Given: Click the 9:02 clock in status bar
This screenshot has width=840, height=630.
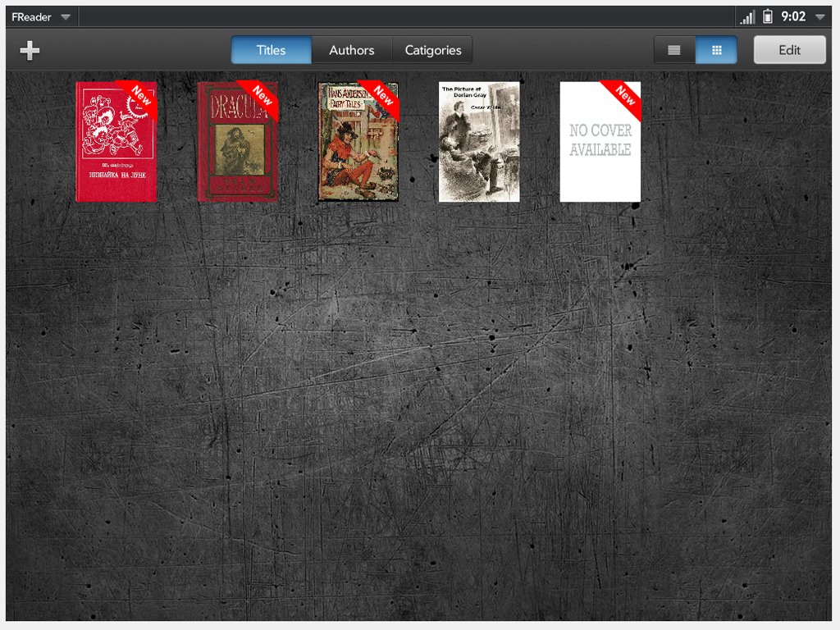Looking at the screenshot, I should coord(793,16).
